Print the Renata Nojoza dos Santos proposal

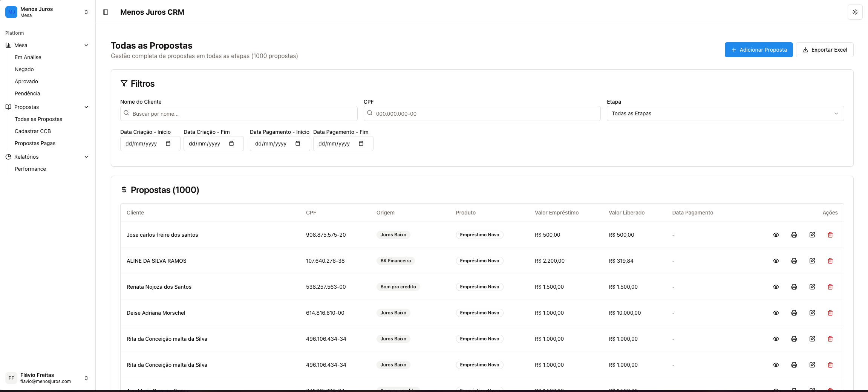click(x=794, y=287)
